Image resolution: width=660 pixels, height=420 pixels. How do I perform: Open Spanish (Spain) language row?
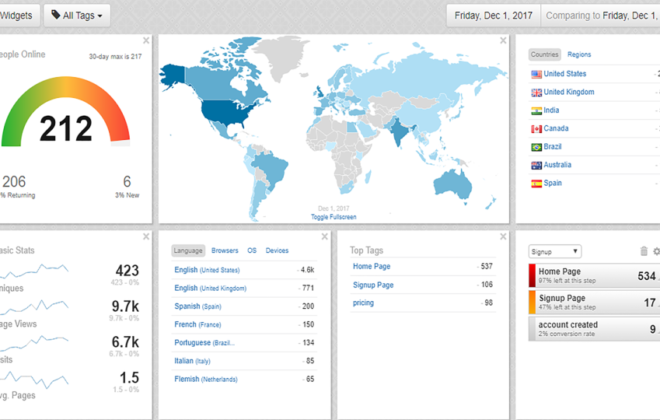[244, 306]
